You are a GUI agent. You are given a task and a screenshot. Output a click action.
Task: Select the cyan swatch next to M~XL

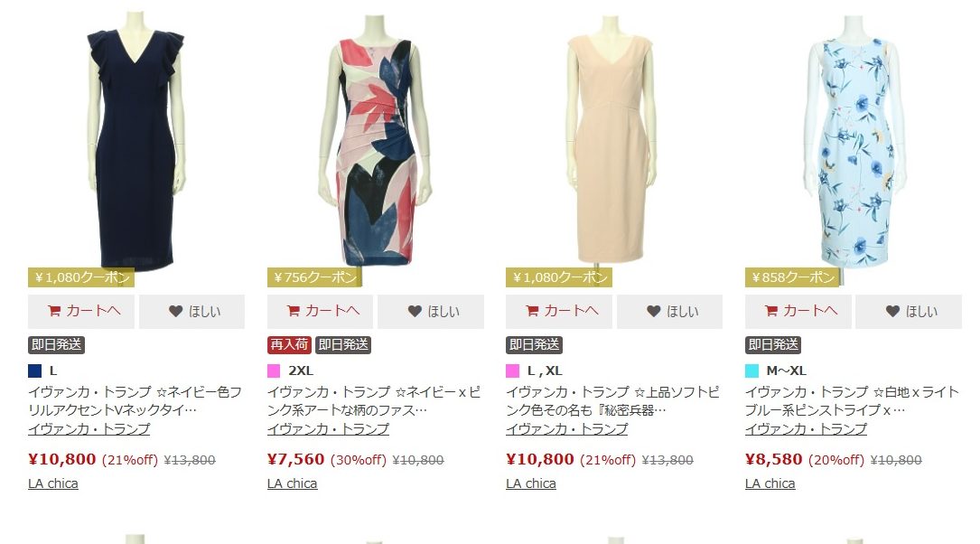[x=751, y=370]
